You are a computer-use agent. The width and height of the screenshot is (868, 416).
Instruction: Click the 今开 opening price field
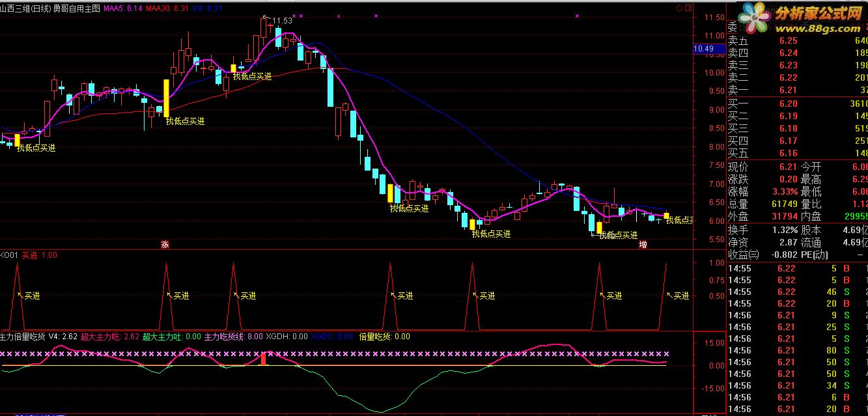pyautogui.click(x=833, y=167)
